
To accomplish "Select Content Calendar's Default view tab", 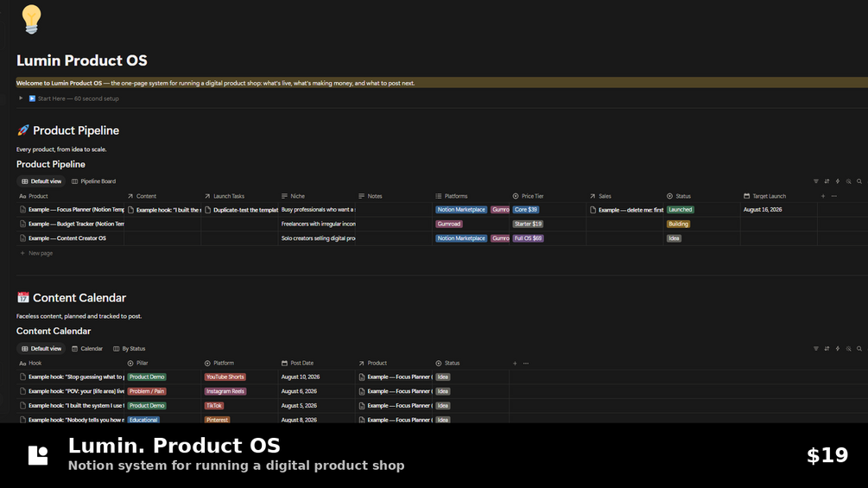I will (x=41, y=349).
